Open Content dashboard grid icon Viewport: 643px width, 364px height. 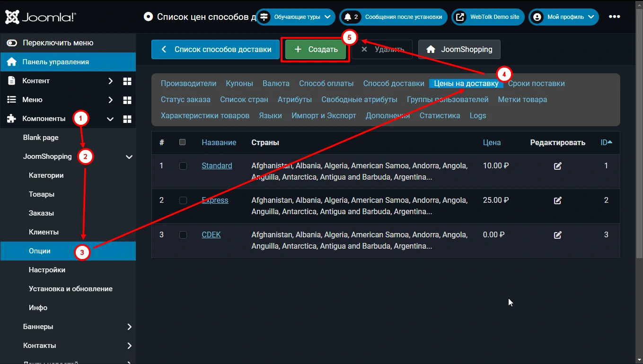(x=127, y=81)
